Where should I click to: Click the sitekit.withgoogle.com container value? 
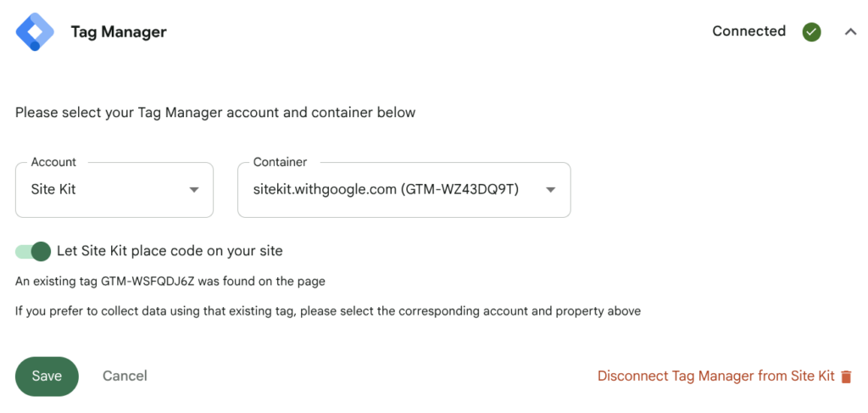[x=386, y=190]
